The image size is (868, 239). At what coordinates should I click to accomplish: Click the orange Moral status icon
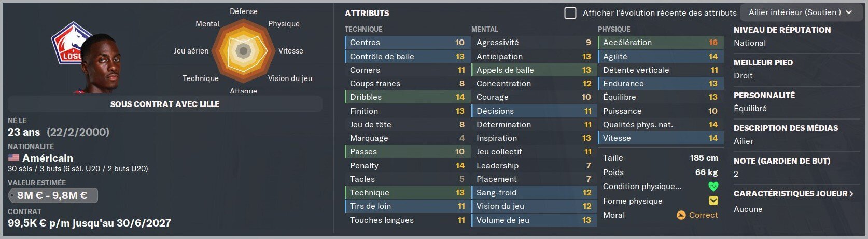pyautogui.click(x=681, y=215)
